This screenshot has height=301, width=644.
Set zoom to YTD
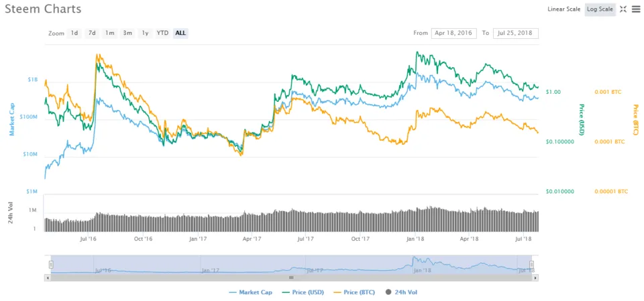click(x=162, y=33)
